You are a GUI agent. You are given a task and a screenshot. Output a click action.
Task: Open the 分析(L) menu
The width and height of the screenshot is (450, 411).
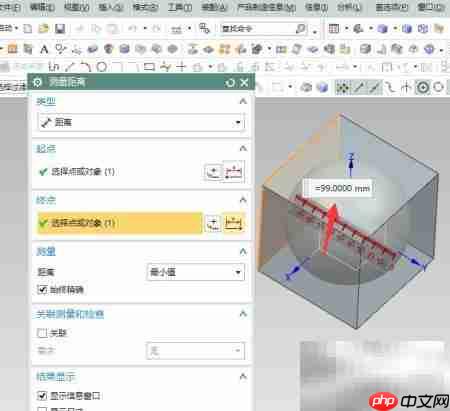tap(349, 7)
